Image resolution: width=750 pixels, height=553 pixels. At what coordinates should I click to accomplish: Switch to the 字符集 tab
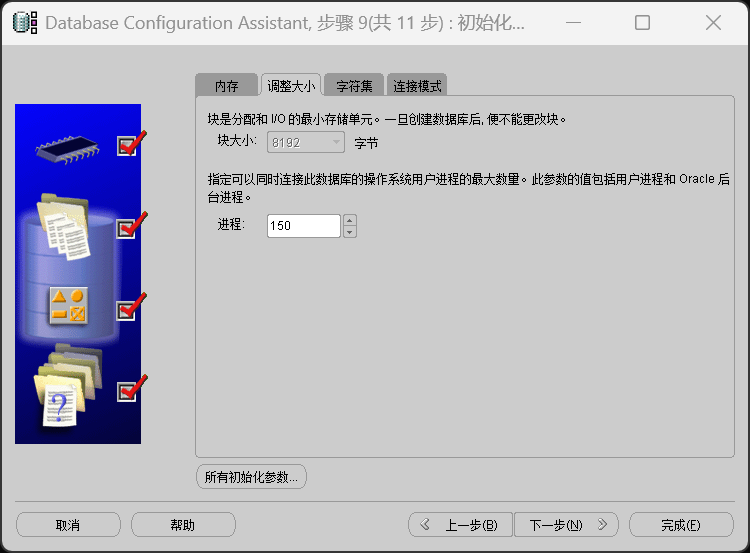click(x=354, y=86)
